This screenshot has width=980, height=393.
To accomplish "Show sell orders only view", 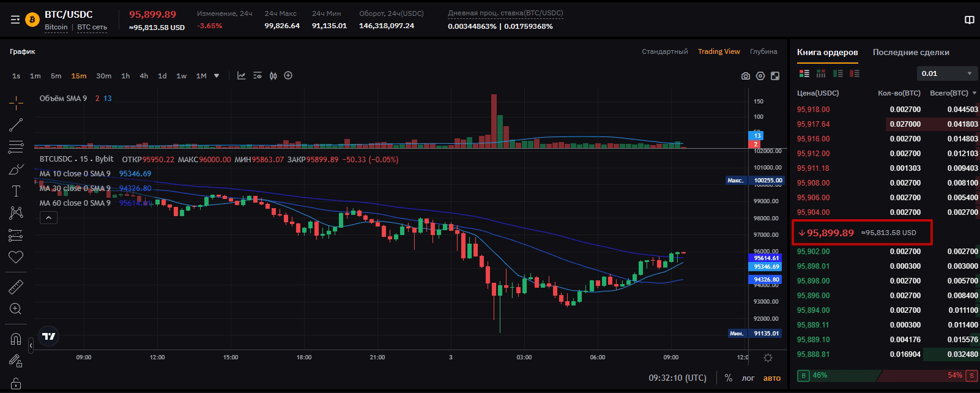I will coord(855,73).
